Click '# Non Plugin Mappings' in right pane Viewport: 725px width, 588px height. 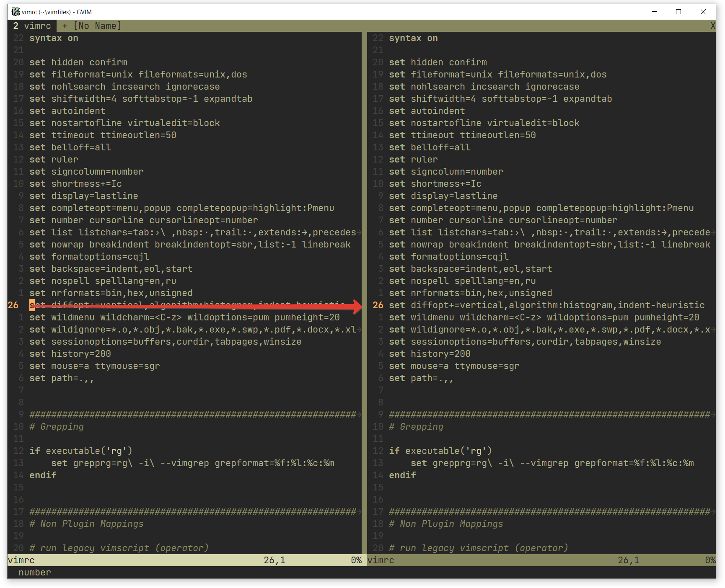(x=446, y=524)
